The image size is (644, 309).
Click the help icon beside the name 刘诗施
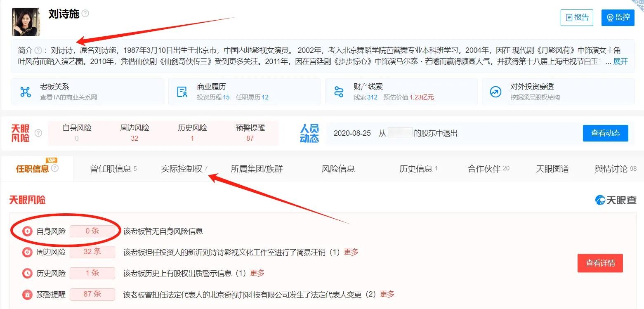point(85,14)
